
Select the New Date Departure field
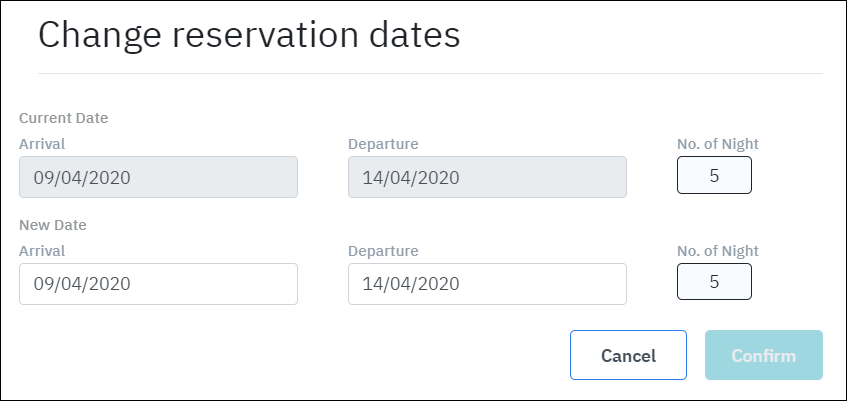487,284
